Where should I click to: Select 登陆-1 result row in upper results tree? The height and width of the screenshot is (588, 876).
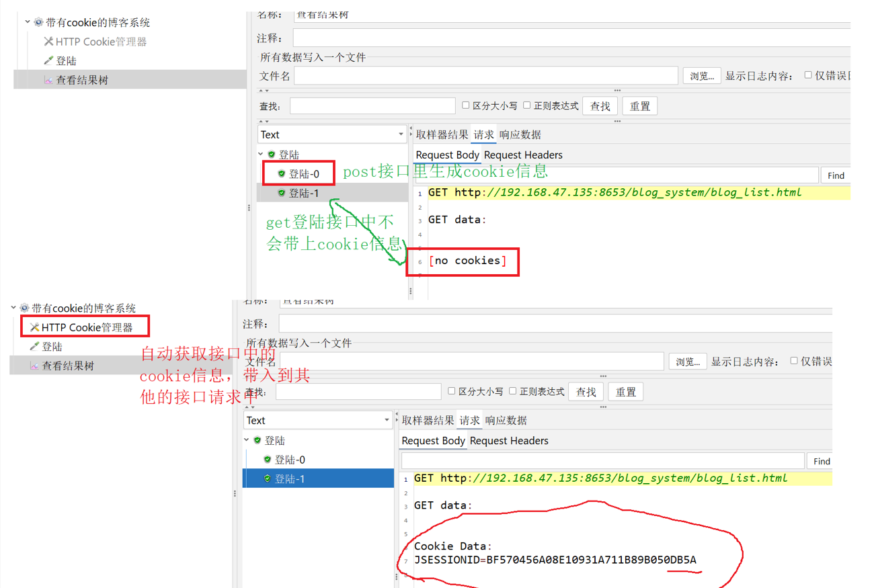tap(333, 193)
